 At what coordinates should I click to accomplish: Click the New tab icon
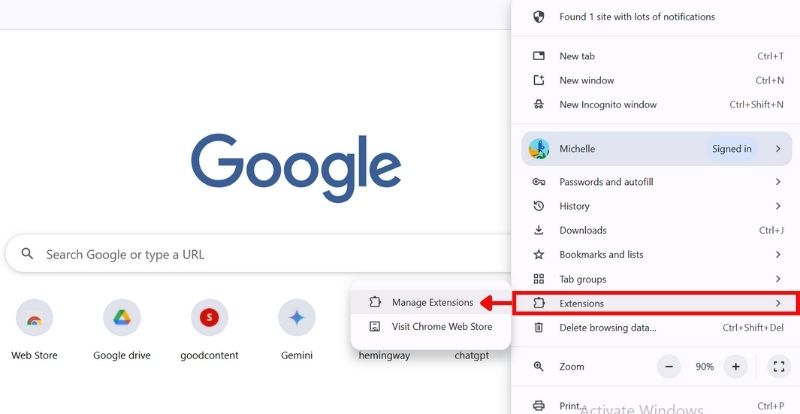539,56
